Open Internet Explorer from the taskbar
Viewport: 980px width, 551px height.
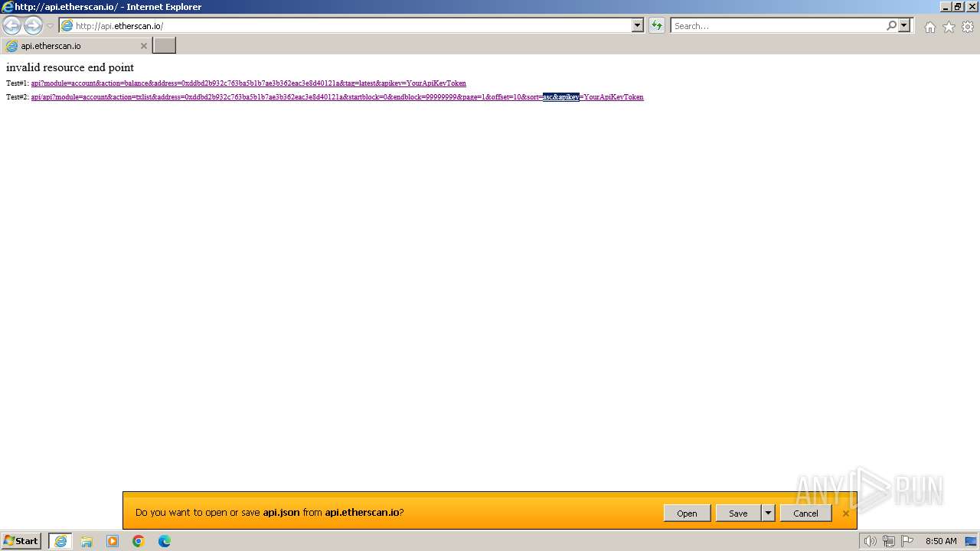[60, 541]
